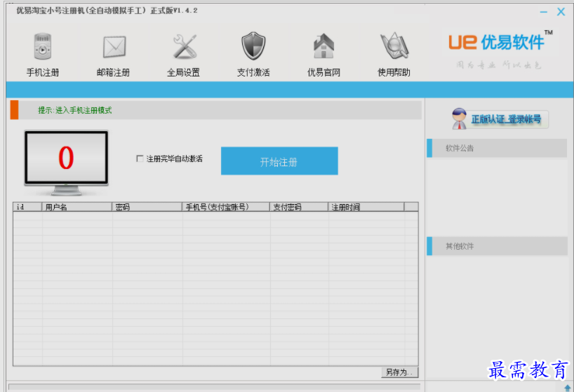Visit 优易官网 via the house icon
Viewport: 574px width, 392px height.
323,46
